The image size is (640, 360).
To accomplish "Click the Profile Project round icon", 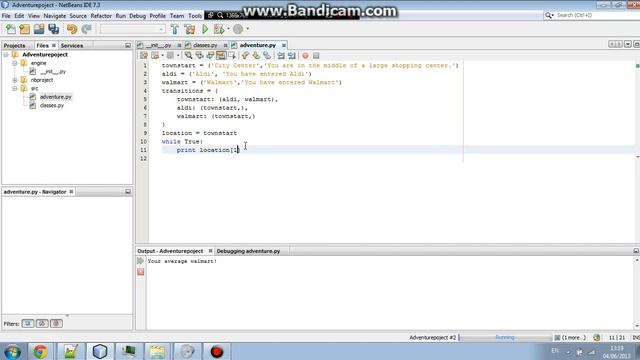I will pyautogui.click(x=238, y=29).
